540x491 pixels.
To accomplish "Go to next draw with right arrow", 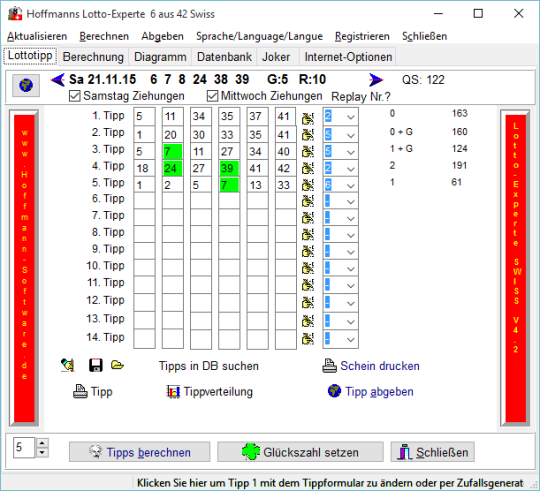I will tap(376, 80).
